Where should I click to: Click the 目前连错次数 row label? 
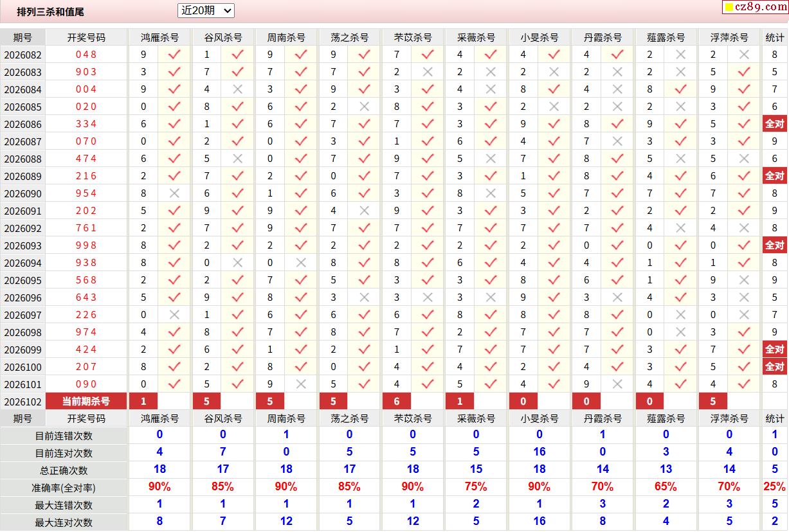[64, 436]
